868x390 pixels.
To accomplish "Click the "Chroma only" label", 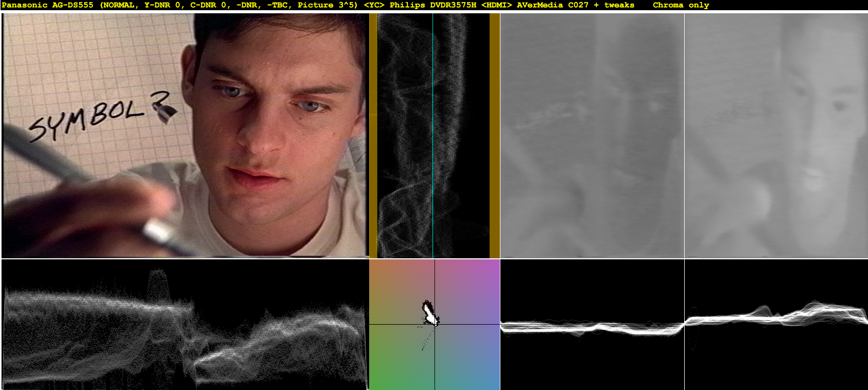I will [x=681, y=5].
